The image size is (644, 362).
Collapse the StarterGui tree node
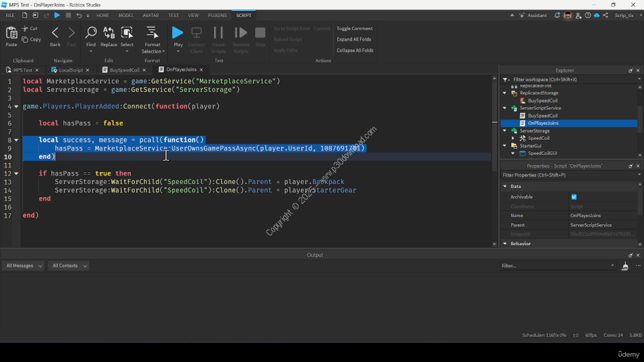tap(505, 146)
